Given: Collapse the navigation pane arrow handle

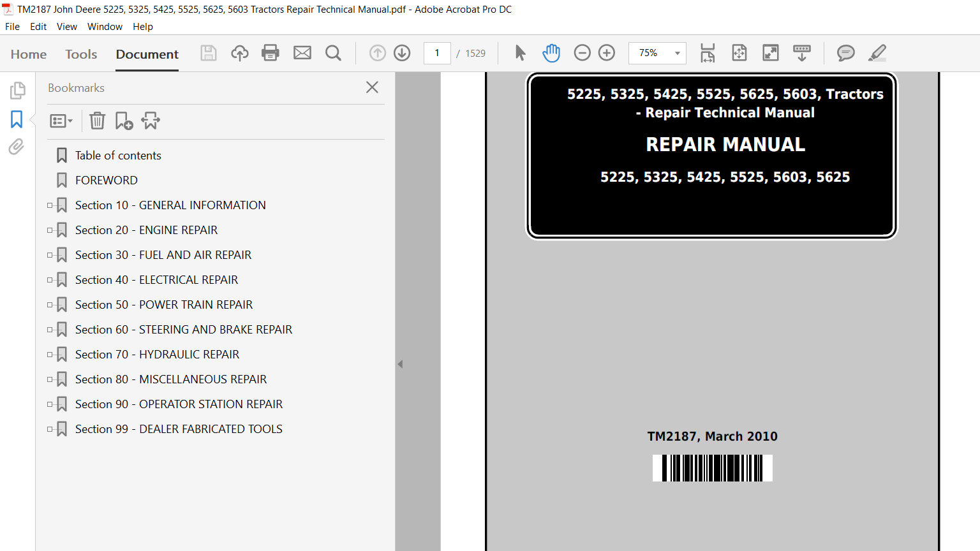Looking at the screenshot, I should click(x=400, y=364).
